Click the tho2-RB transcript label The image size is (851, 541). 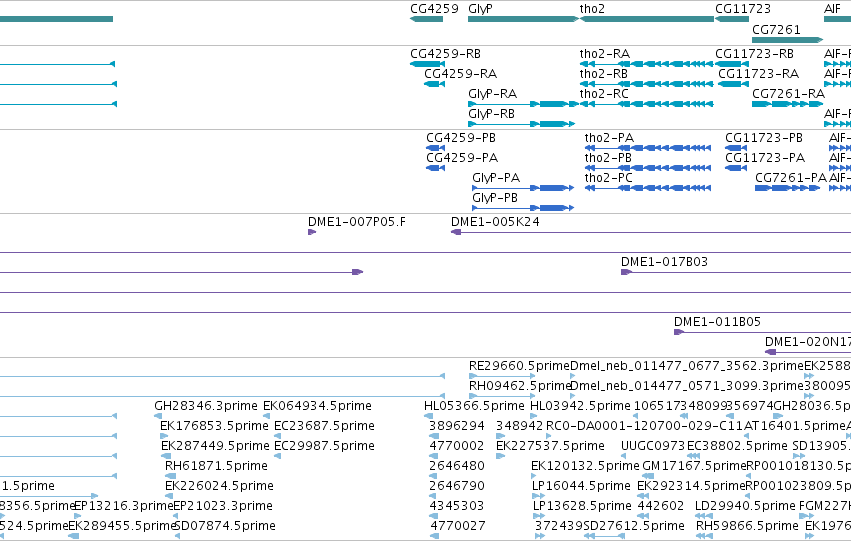coord(604,74)
